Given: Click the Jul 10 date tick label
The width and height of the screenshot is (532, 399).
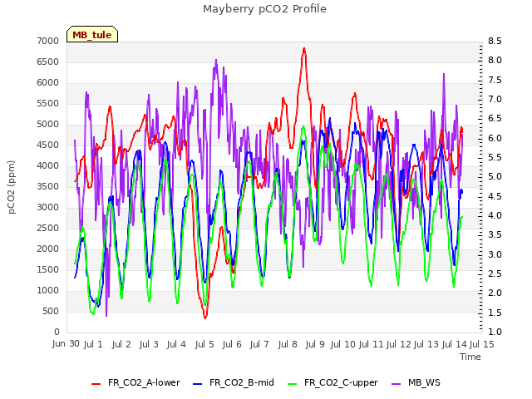Looking at the screenshot, I should tap(343, 344).
